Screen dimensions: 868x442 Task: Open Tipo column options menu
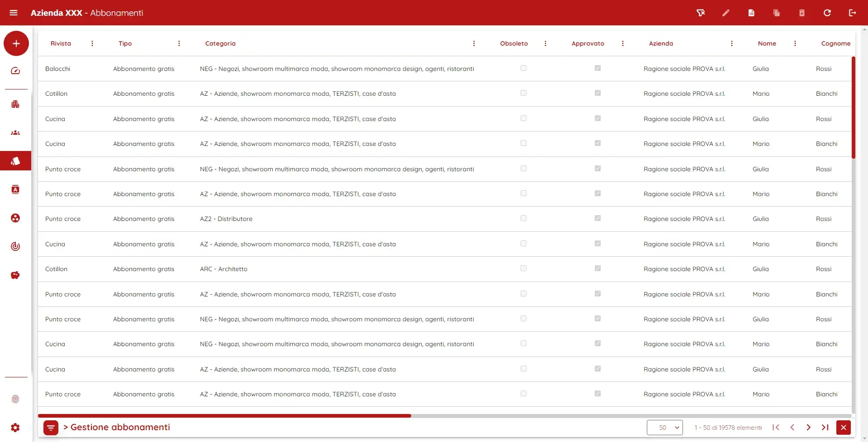click(x=179, y=43)
